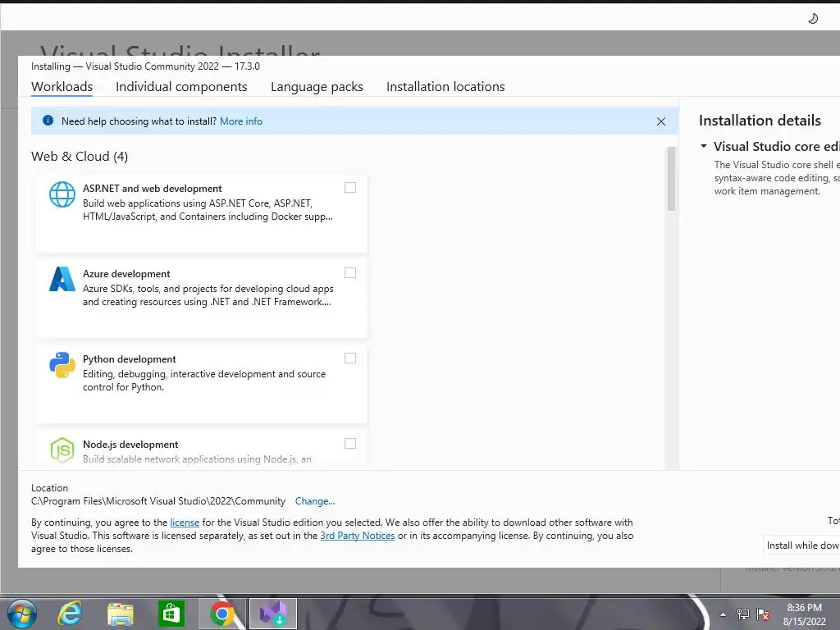Click the network tray icon
The width and height of the screenshot is (840, 630).
click(x=743, y=614)
